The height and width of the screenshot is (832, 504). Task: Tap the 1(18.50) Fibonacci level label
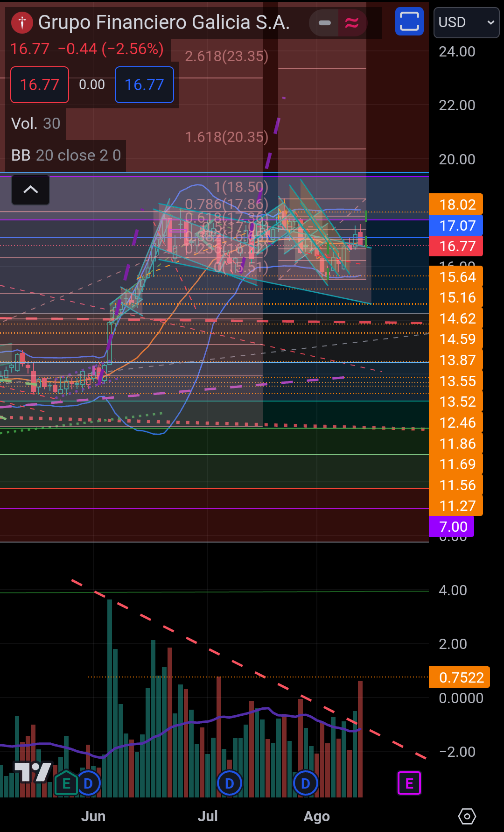pos(241,187)
